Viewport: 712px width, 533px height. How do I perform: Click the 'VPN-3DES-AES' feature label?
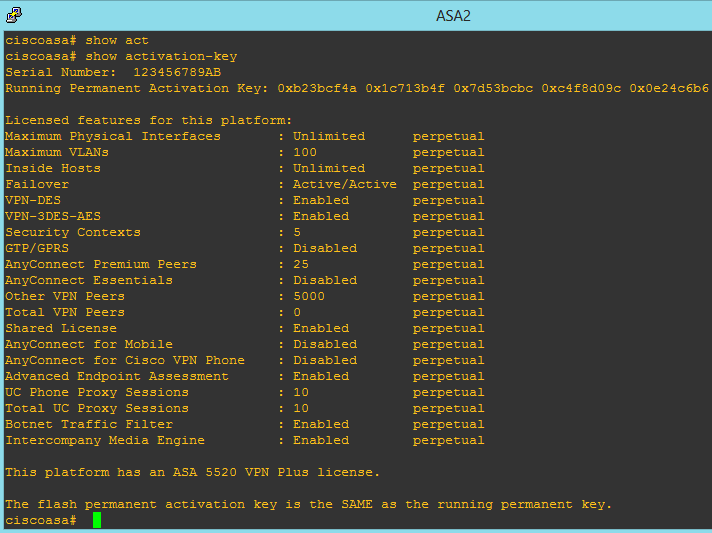point(53,216)
